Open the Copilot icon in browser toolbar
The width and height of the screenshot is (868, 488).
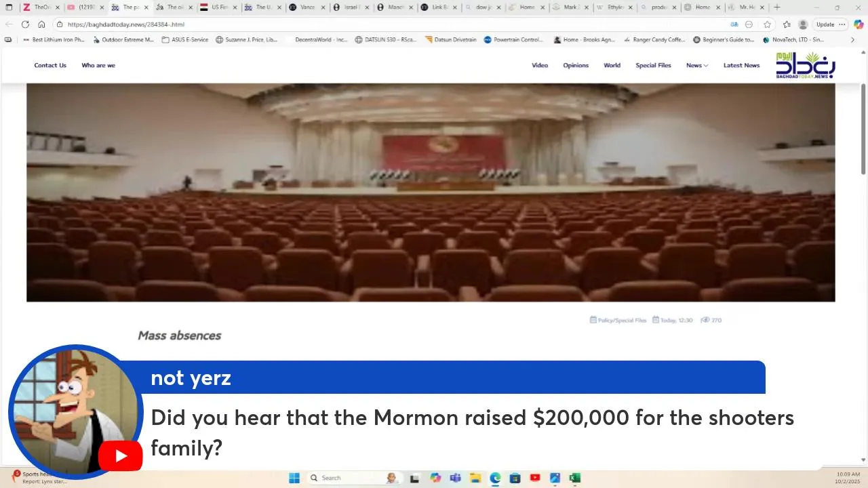[859, 24]
